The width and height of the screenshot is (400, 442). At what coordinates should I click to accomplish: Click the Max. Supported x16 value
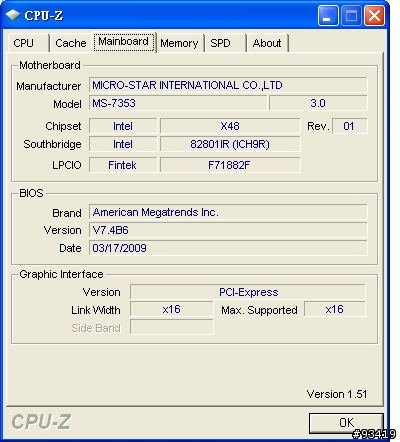(x=335, y=309)
